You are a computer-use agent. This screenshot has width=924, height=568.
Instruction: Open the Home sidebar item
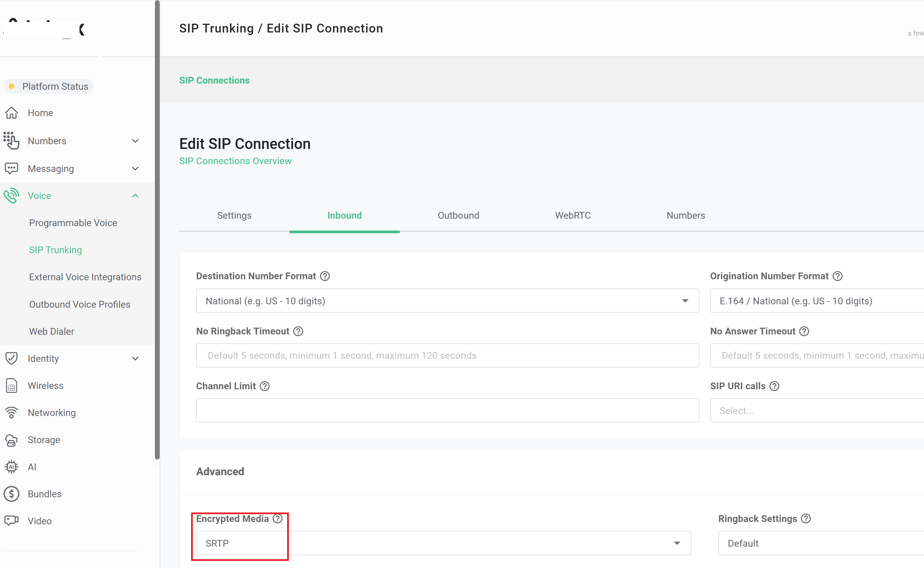[x=41, y=113]
